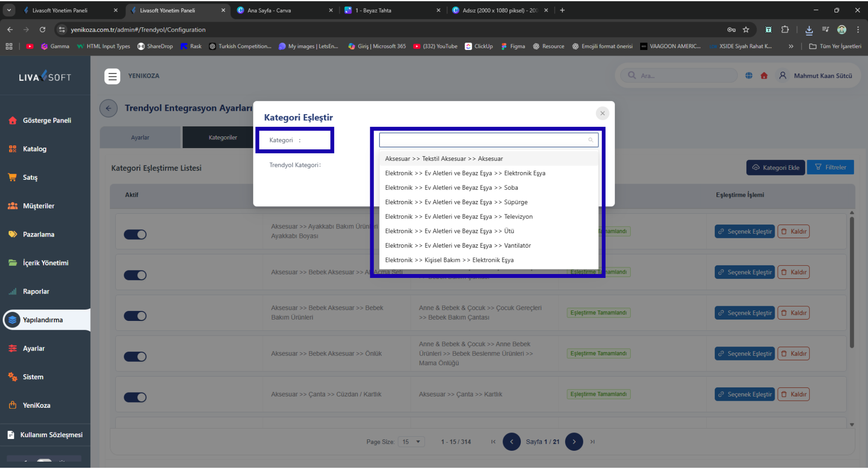Click the Kategori Ekle button
This screenshot has width=868, height=469.
[776, 168]
